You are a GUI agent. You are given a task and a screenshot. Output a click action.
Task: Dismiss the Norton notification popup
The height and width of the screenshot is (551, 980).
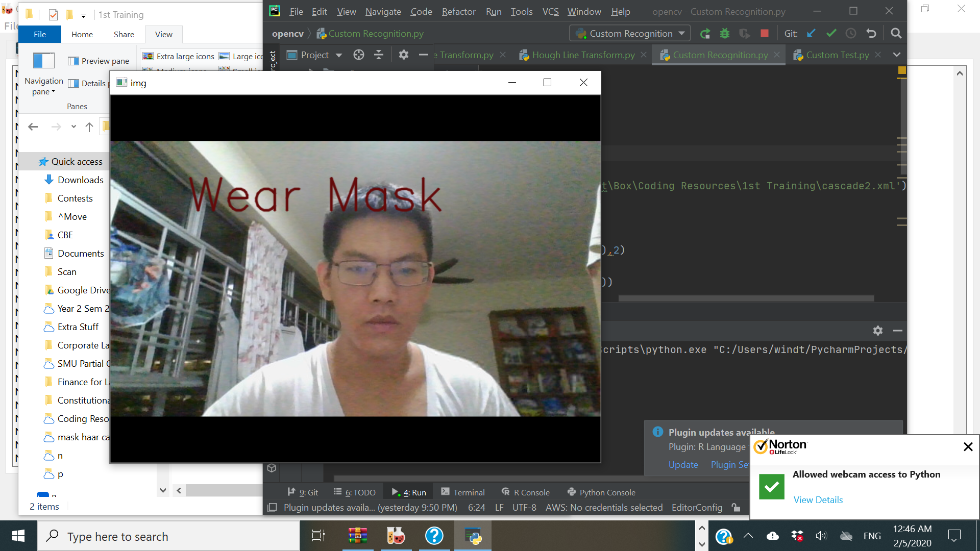[x=968, y=447]
